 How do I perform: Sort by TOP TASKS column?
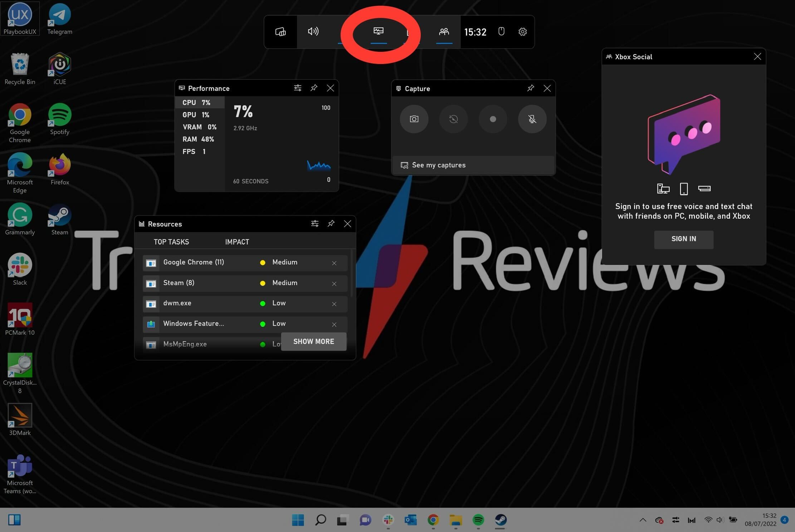(171, 242)
